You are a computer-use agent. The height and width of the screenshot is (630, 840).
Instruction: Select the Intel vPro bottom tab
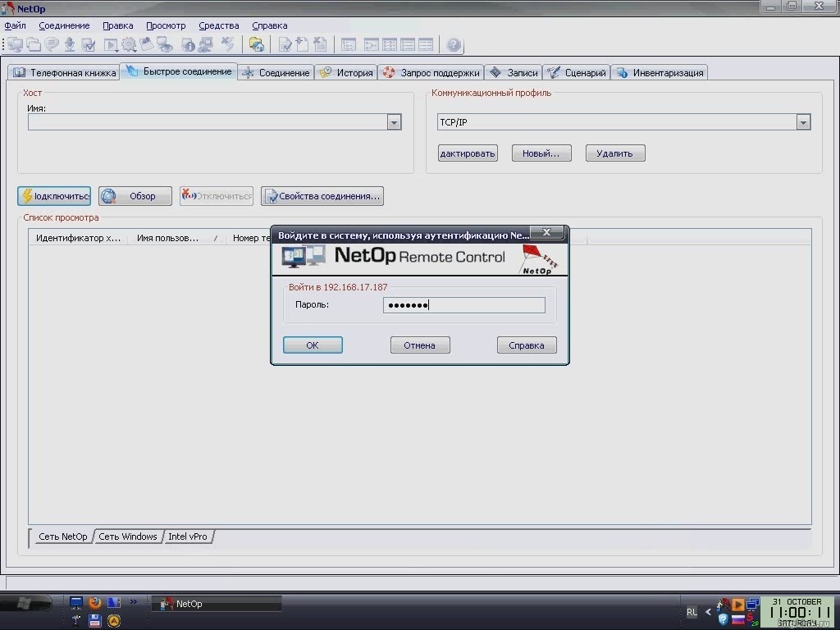[x=188, y=536]
